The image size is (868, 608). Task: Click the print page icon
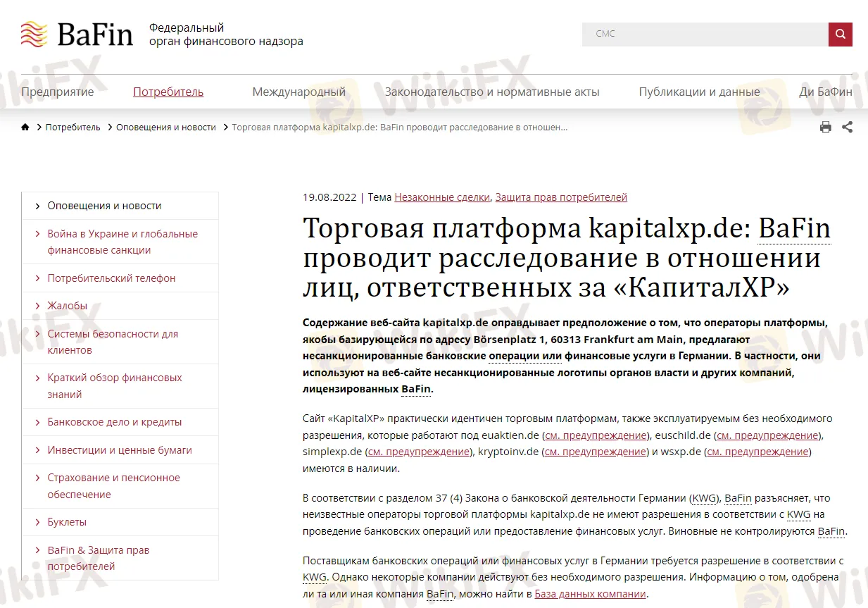[x=826, y=128]
